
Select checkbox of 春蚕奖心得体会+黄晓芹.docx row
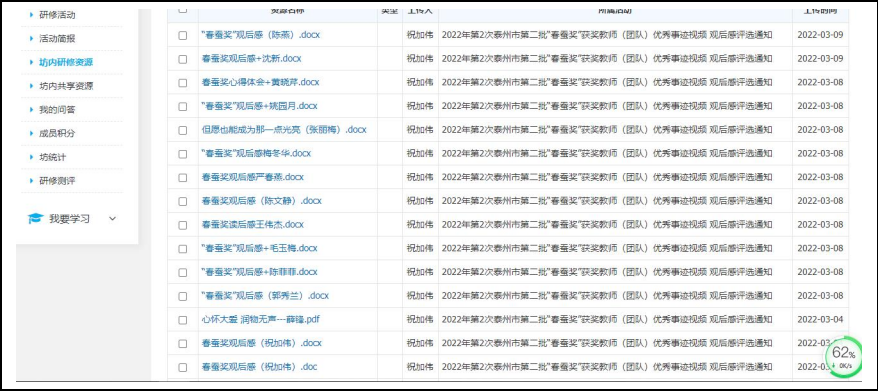point(183,83)
